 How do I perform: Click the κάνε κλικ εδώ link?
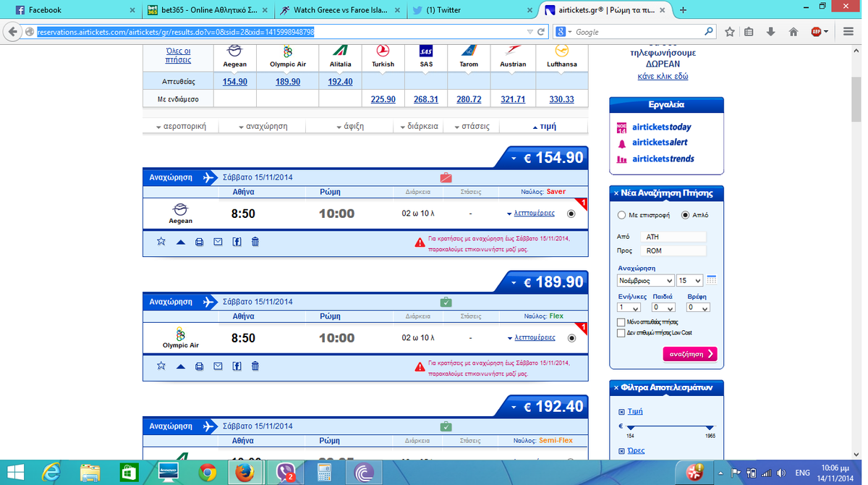tap(663, 76)
